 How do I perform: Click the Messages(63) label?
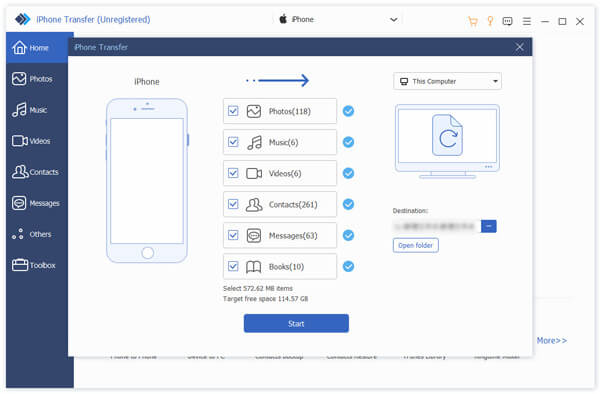(x=293, y=236)
